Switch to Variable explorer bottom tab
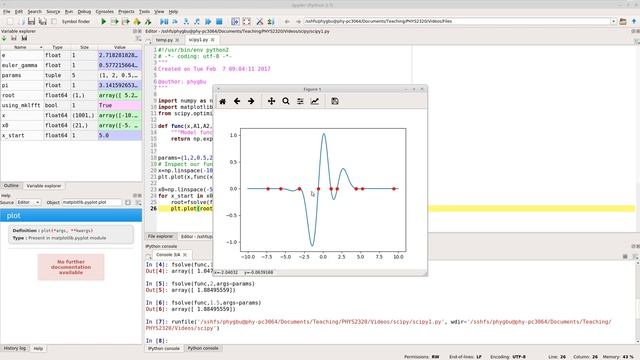 coord(44,186)
